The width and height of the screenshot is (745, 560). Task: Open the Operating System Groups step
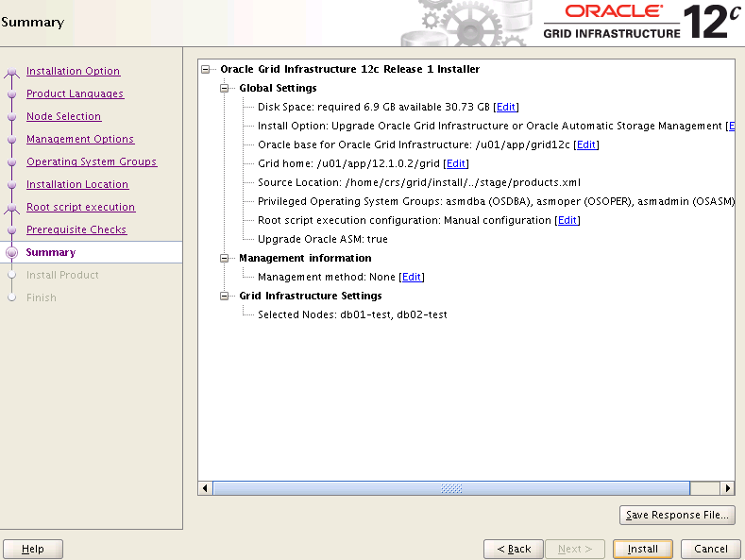(92, 161)
